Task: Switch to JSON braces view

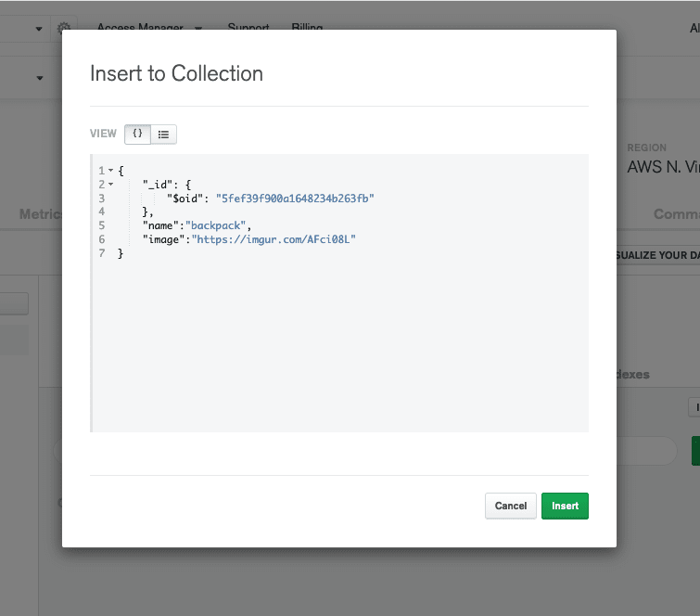Action: [137, 134]
